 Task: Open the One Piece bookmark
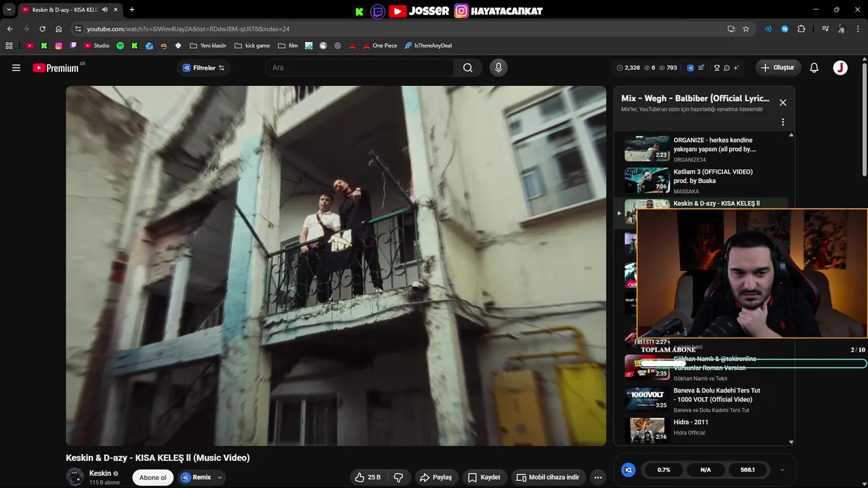(x=380, y=45)
